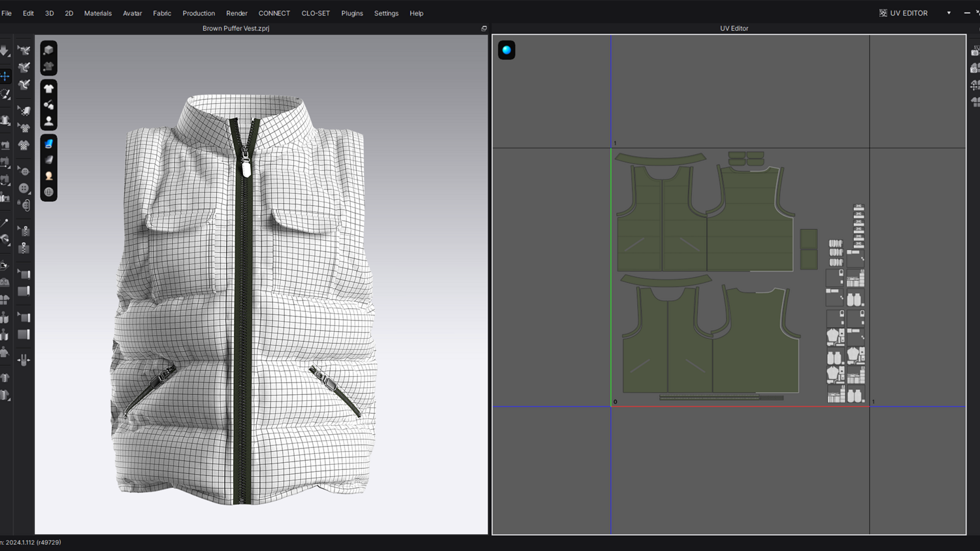Select the Edit Binding arrow tool

click(24, 274)
